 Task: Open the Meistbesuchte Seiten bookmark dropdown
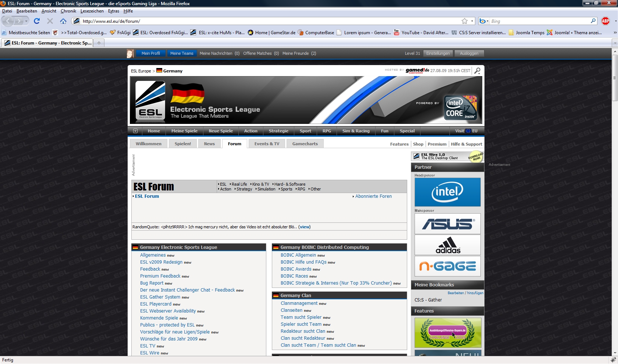point(26,32)
